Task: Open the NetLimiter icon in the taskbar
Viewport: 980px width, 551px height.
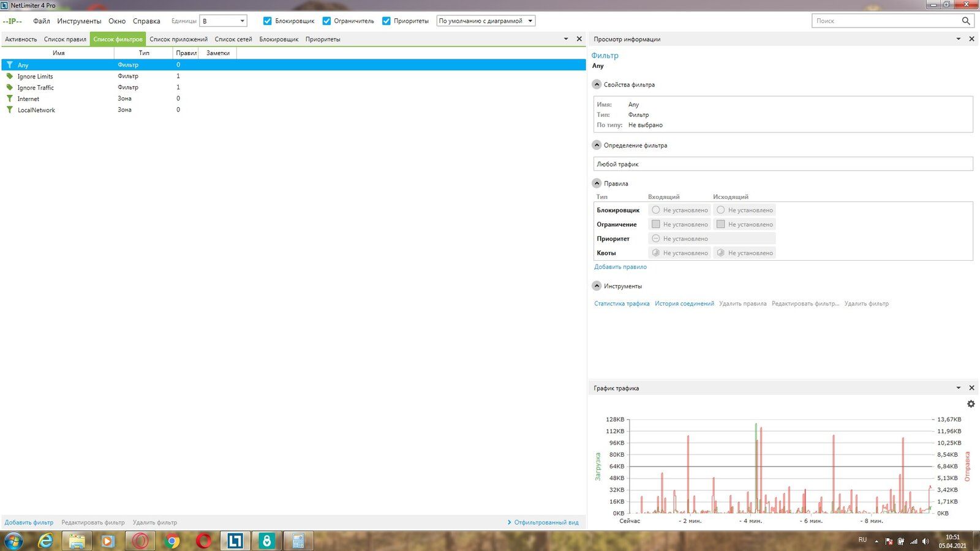Action: [235, 541]
